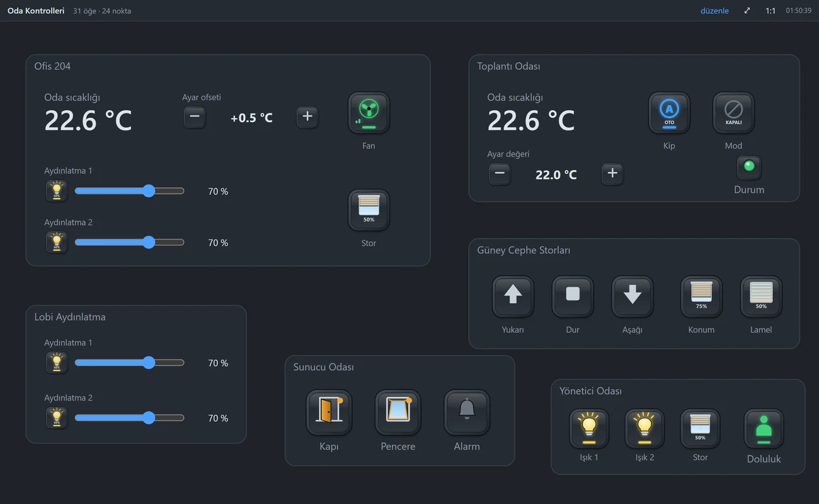The image size is (819, 504).
Task: Click the 22.0 °C setpoint value
Action: (556, 175)
